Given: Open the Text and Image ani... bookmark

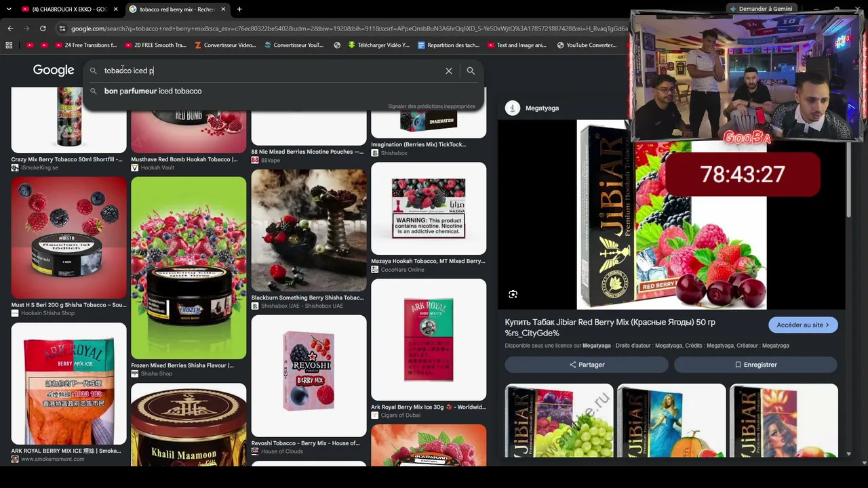Looking at the screenshot, I should (517, 45).
